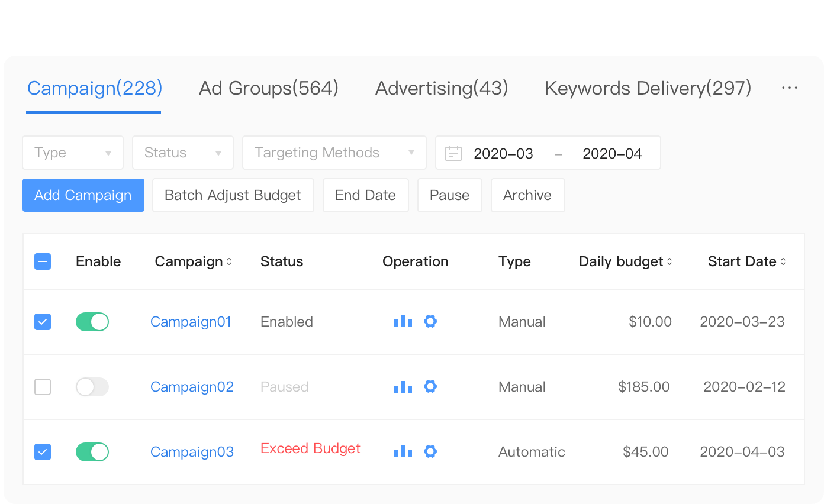
Task: Click the calendar icon in date range
Action: (453, 153)
